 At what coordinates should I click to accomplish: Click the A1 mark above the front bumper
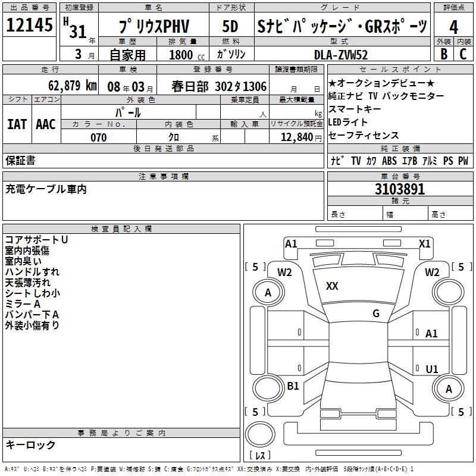click(x=291, y=243)
